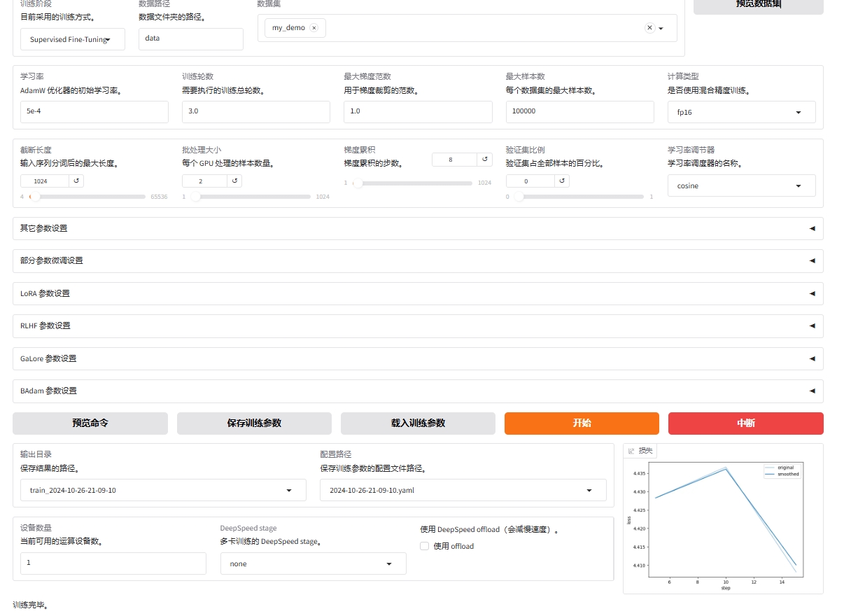Click the orange 开始 button
Screen dimensions: 858x616
582,423
